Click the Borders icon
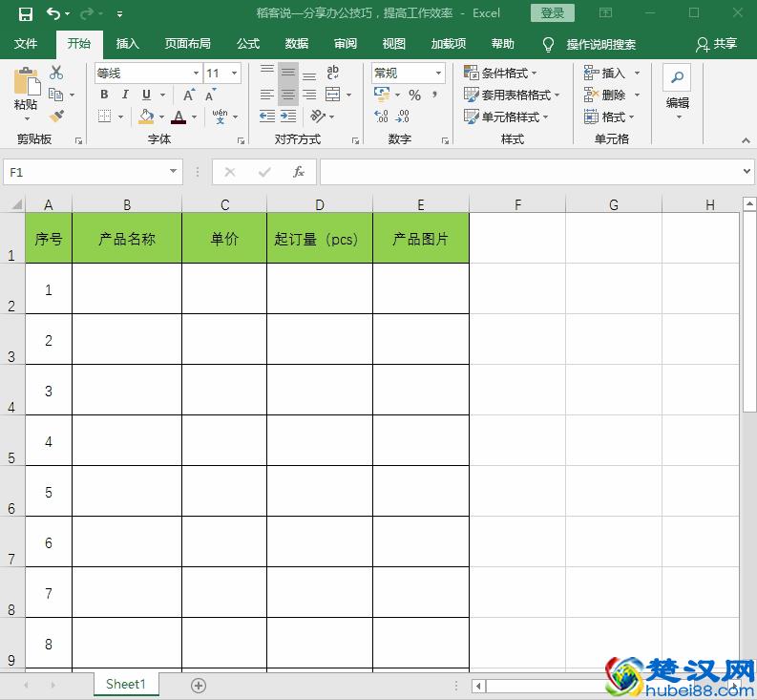Image resolution: width=757 pixels, height=700 pixels. click(104, 117)
